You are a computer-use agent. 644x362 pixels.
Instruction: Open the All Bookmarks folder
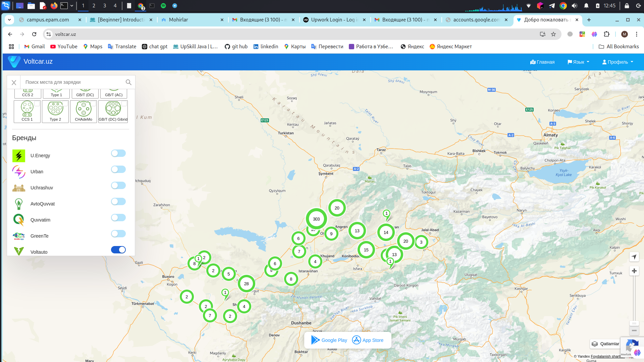click(x=619, y=47)
